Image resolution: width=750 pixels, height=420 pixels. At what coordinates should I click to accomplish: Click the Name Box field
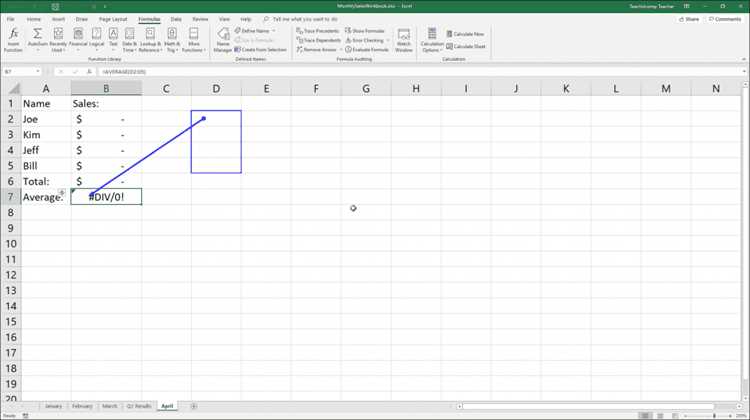point(18,72)
